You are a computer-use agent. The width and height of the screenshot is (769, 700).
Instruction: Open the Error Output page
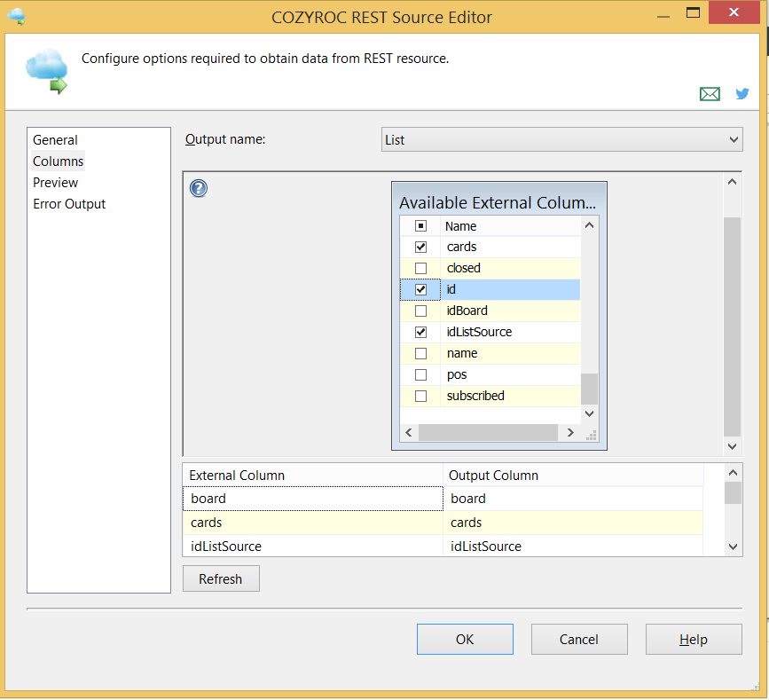pyautogui.click(x=69, y=204)
